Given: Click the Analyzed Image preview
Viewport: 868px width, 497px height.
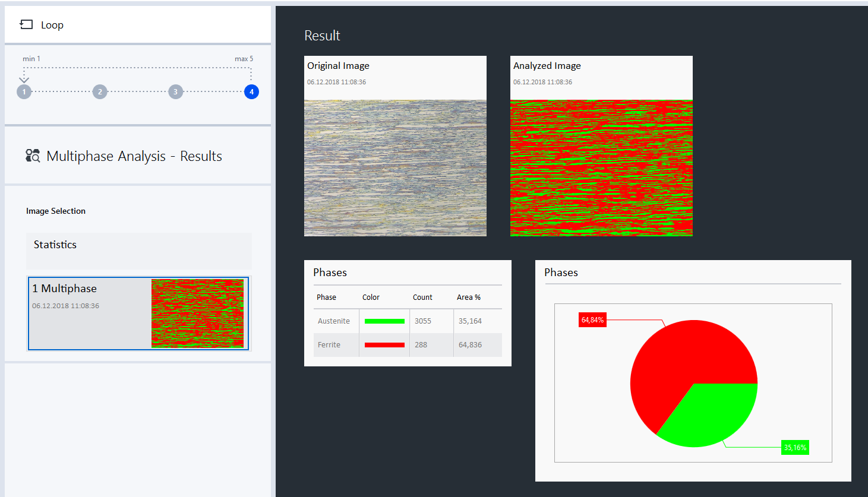Looking at the screenshot, I should [601, 168].
